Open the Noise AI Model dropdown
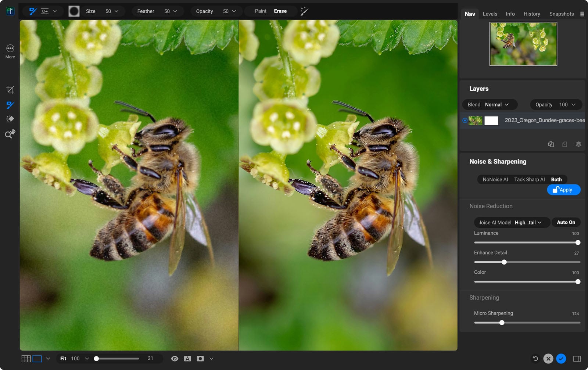 coord(512,222)
